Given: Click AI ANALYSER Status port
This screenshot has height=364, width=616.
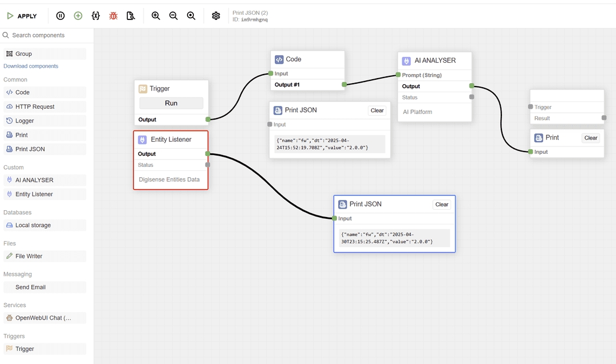Looking at the screenshot, I should (x=472, y=97).
